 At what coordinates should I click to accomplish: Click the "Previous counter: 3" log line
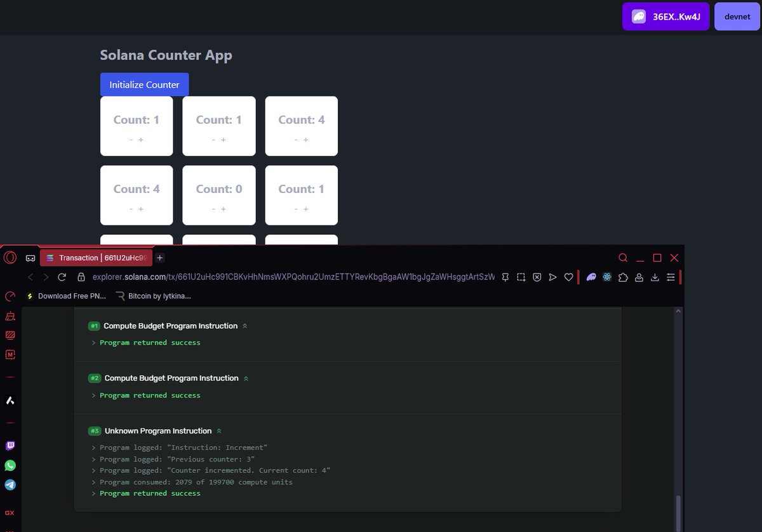coord(177,459)
